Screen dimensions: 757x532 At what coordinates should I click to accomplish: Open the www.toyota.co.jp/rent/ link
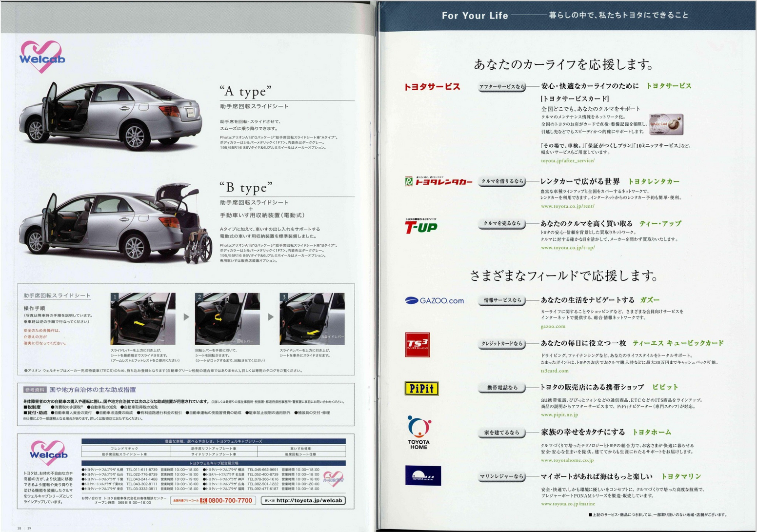567,206
